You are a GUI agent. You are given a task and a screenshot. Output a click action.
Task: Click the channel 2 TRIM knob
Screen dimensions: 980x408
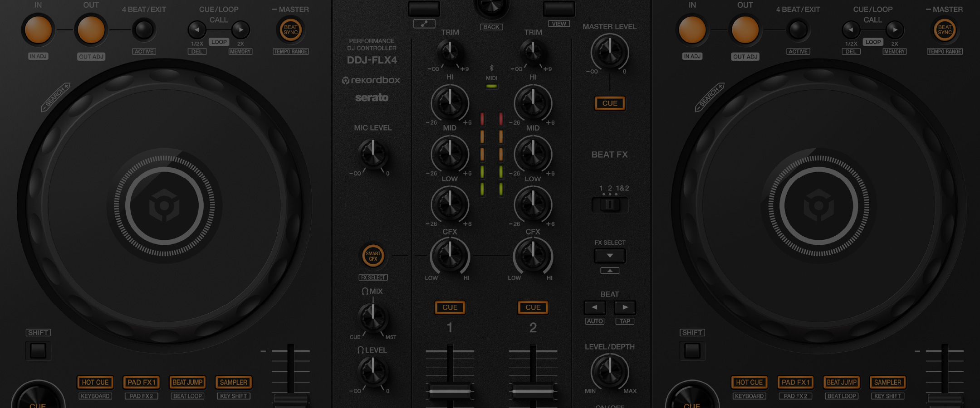click(x=533, y=53)
